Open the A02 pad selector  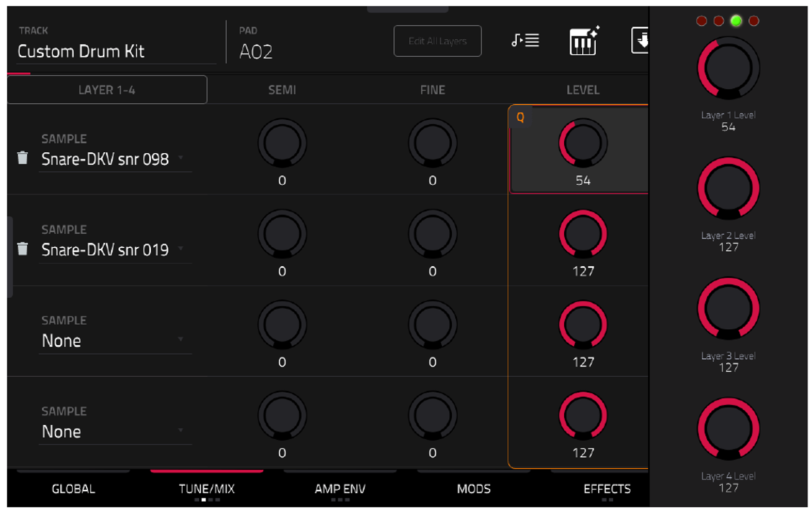tap(256, 51)
